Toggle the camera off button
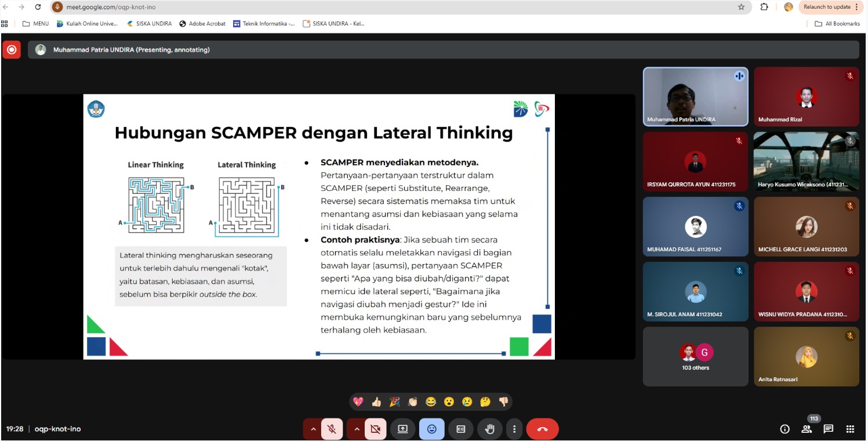This screenshot has height=441, width=868. pos(375,429)
